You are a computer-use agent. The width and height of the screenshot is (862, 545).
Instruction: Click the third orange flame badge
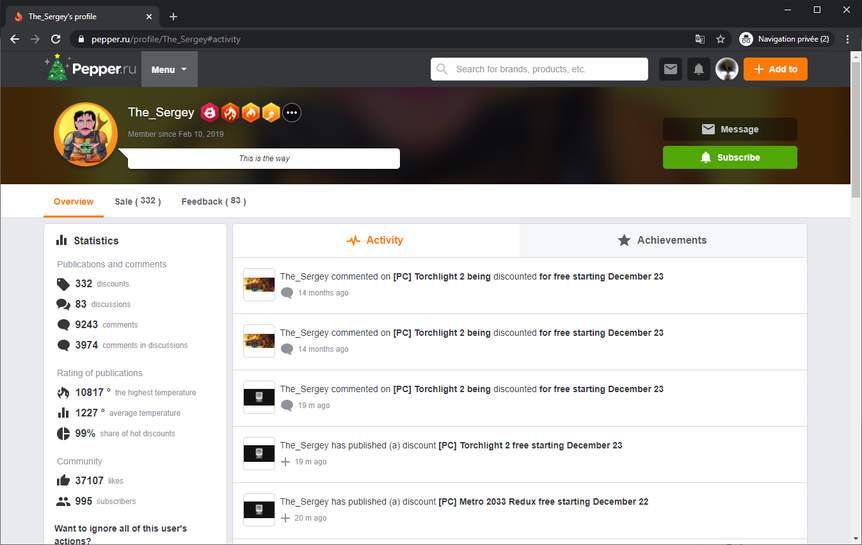[251, 113]
